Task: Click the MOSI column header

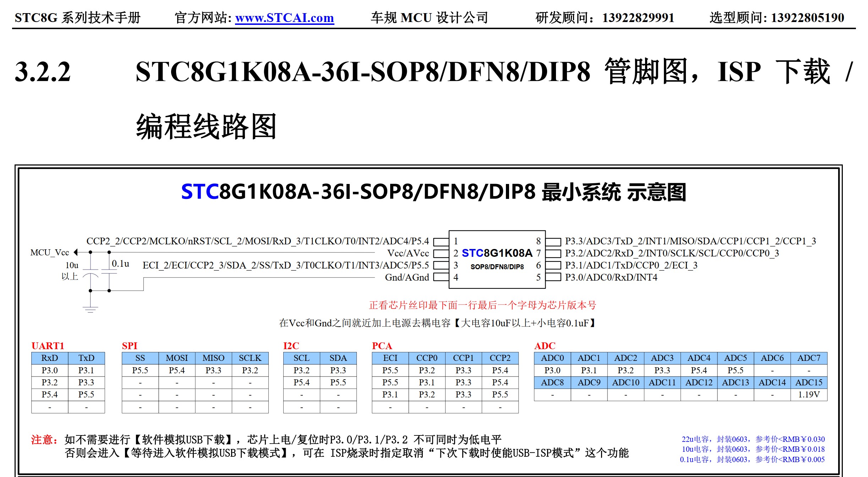Action: [x=177, y=358]
